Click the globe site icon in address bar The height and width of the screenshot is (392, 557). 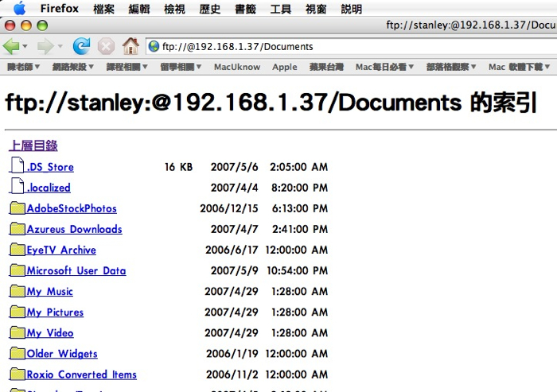(154, 46)
